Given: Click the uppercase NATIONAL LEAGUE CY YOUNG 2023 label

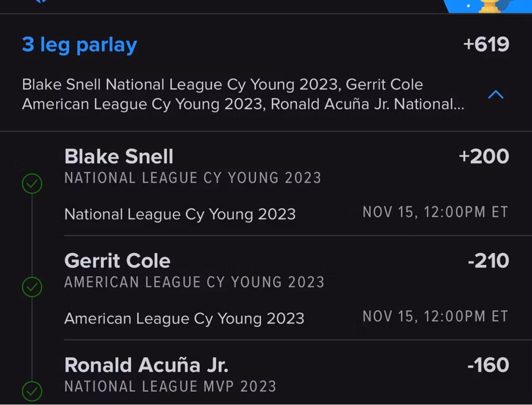Looking at the screenshot, I should (x=193, y=178).
